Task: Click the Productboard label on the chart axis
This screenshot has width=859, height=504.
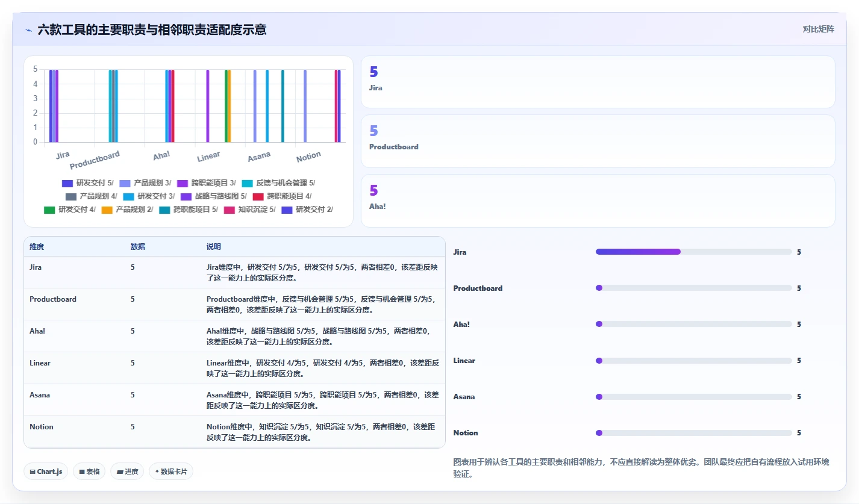Action: 95,160
